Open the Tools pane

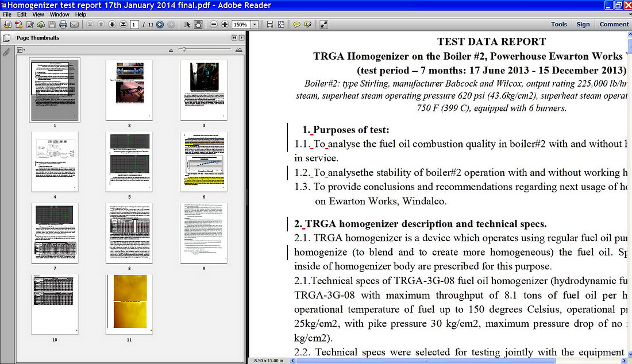559,24
